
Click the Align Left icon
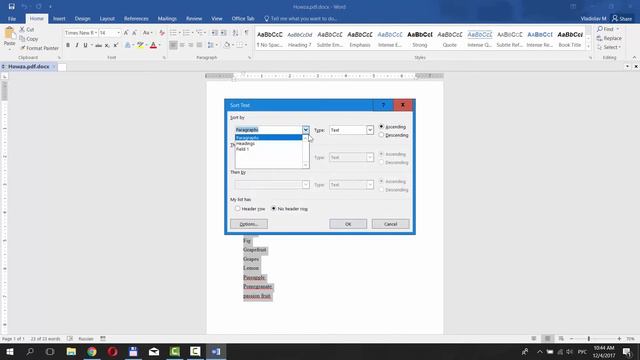click(173, 45)
